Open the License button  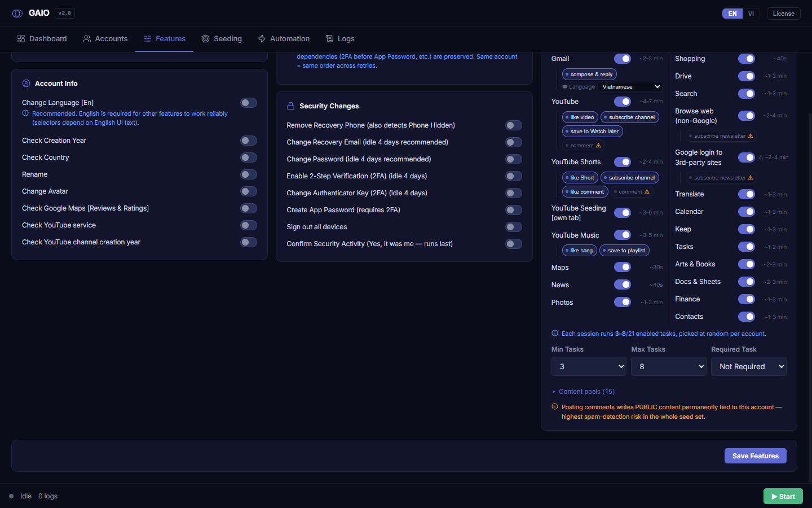(784, 14)
